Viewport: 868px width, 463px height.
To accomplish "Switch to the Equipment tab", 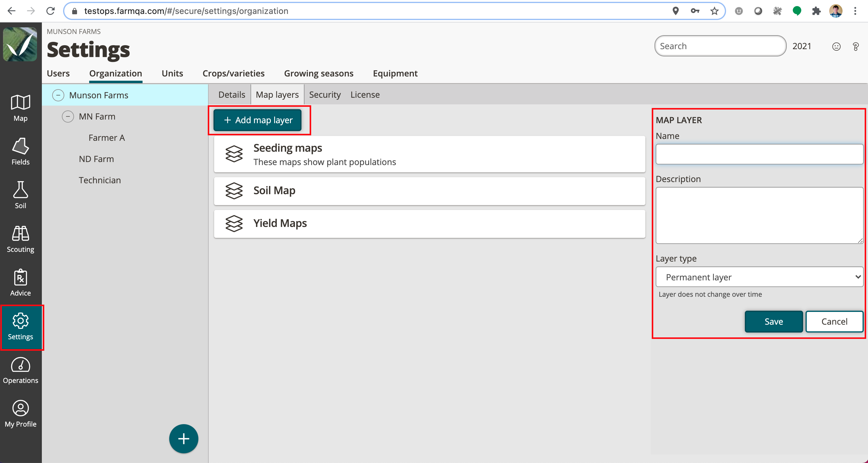I will (395, 73).
